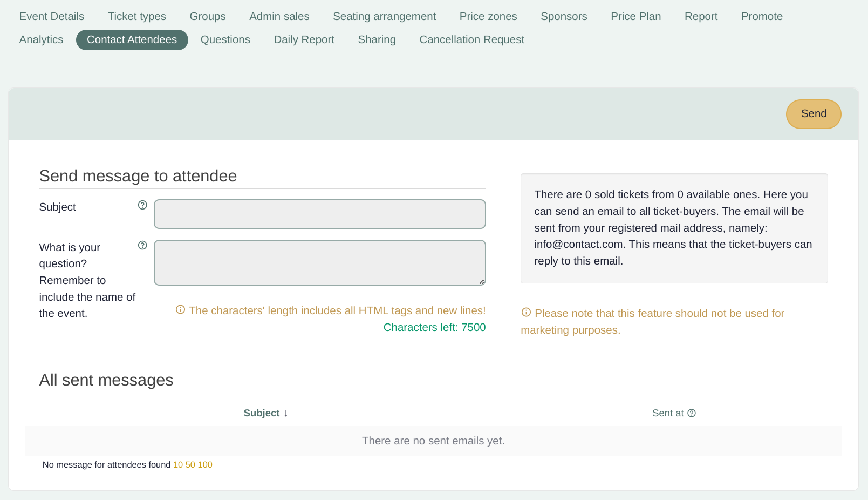Click the 'Characters left: 7500' text

click(435, 327)
